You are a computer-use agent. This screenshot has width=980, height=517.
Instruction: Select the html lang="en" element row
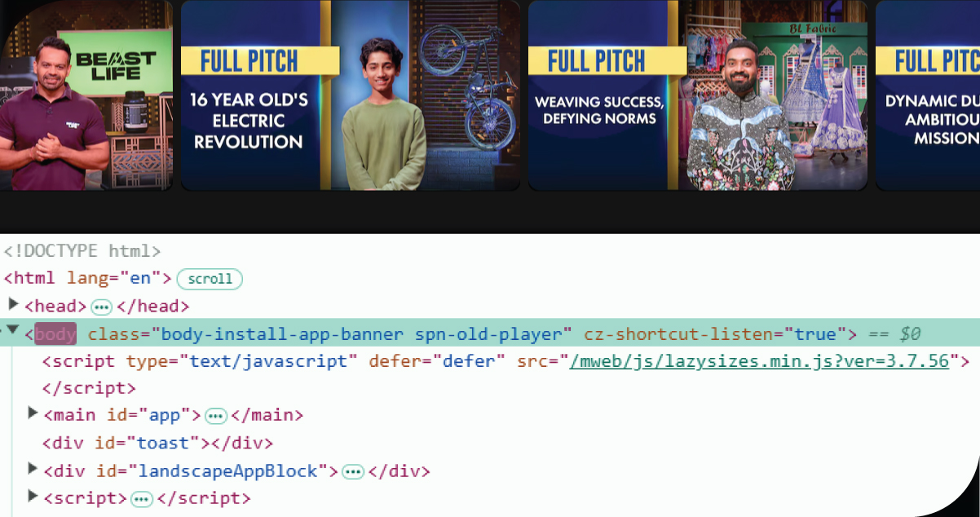pyautogui.click(x=88, y=278)
